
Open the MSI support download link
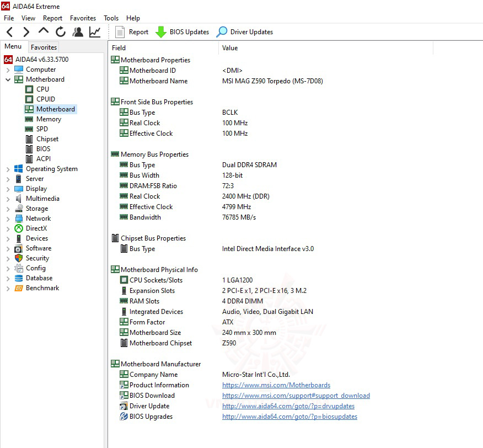[x=296, y=396]
